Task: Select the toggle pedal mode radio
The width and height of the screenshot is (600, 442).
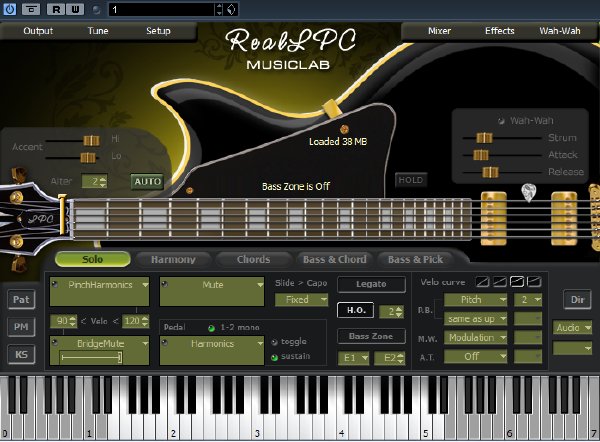Action: (x=274, y=342)
